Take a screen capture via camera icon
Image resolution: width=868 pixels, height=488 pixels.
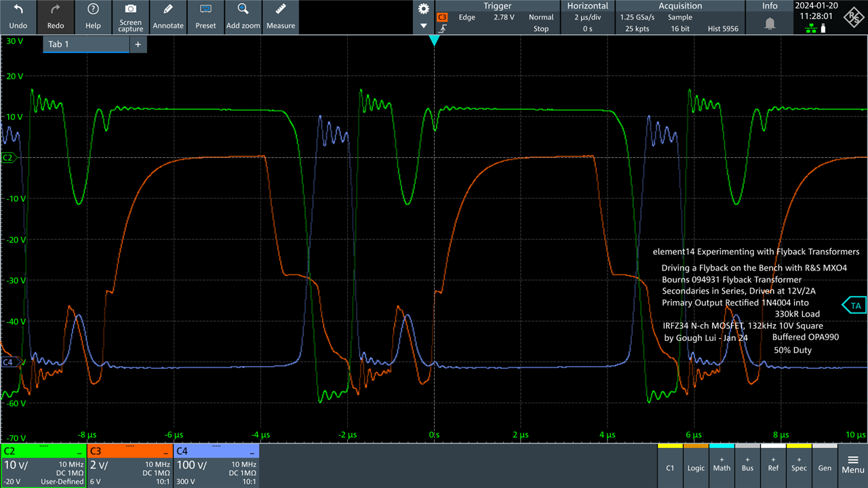[x=131, y=8]
